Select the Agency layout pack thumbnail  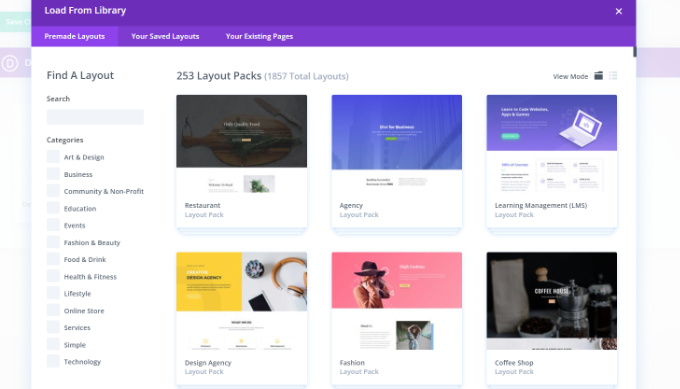(397, 144)
